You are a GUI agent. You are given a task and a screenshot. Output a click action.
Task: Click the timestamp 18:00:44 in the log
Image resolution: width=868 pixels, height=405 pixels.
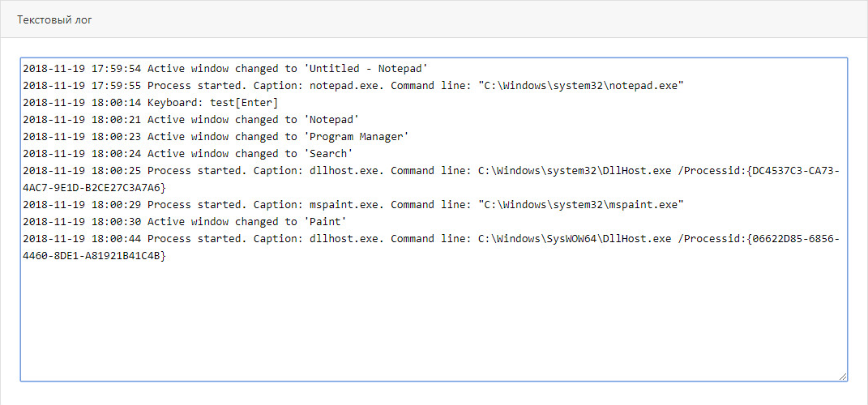pos(117,239)
